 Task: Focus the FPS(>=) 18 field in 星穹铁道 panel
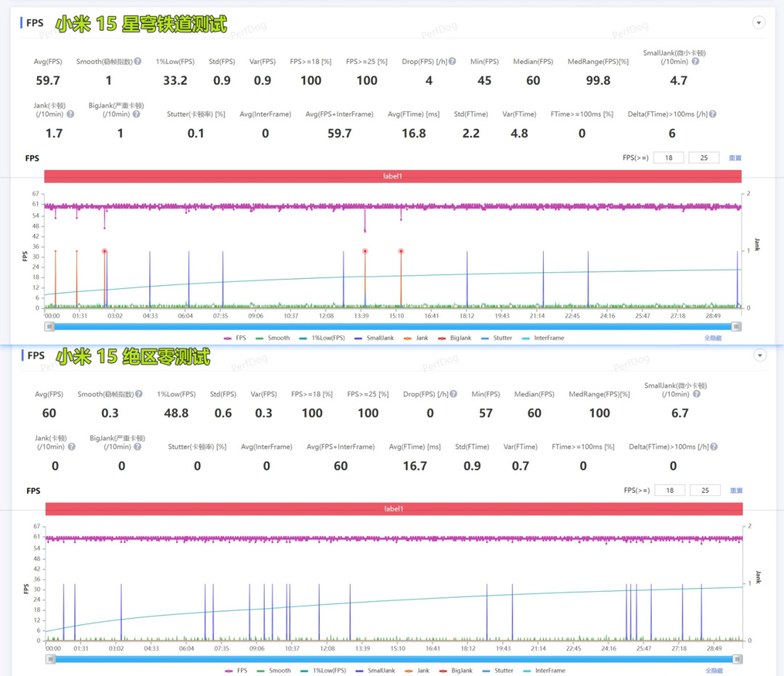click(669, 158)
